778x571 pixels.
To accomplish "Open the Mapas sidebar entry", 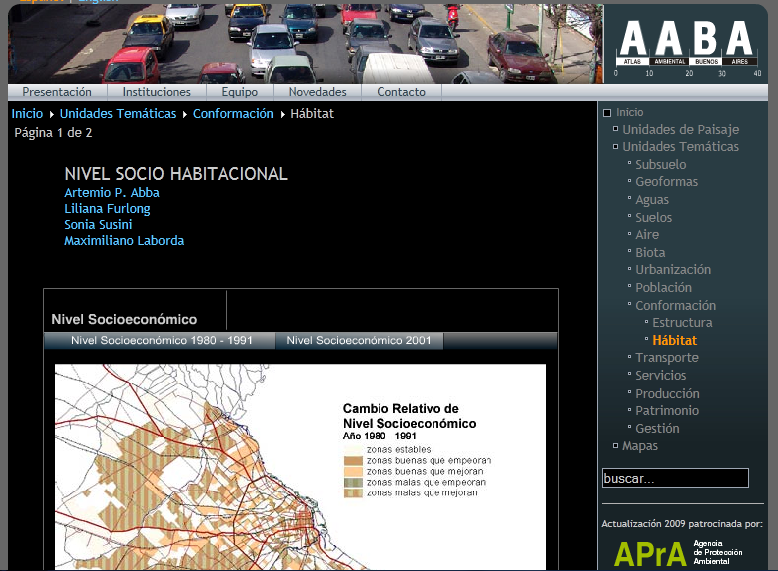I will pyautogui.click(x=640, y=445).
